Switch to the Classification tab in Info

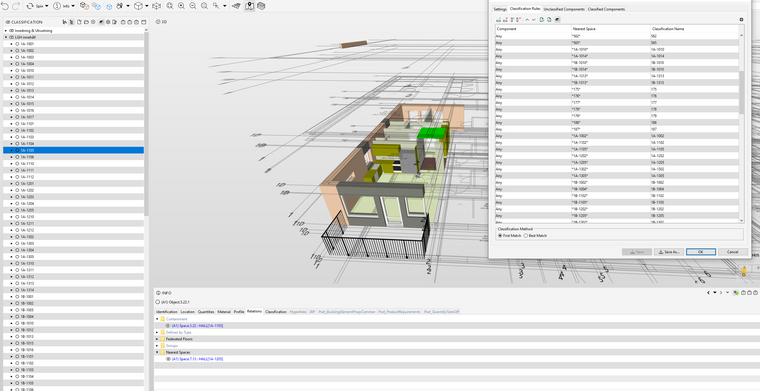click(276, 312)
